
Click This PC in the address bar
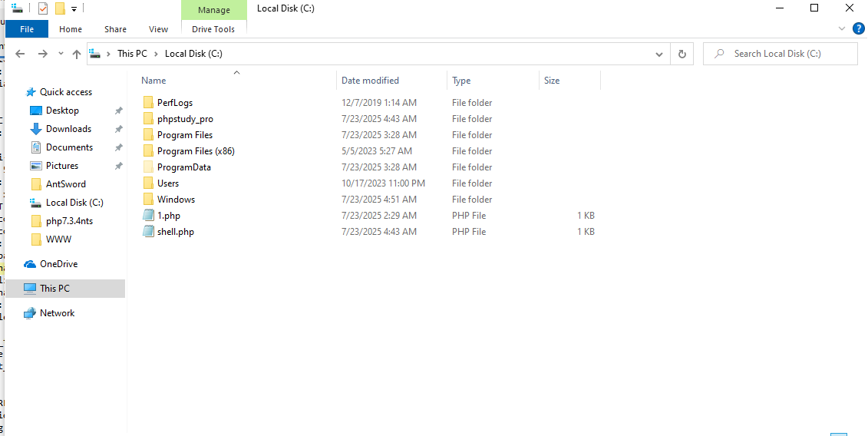132,54
